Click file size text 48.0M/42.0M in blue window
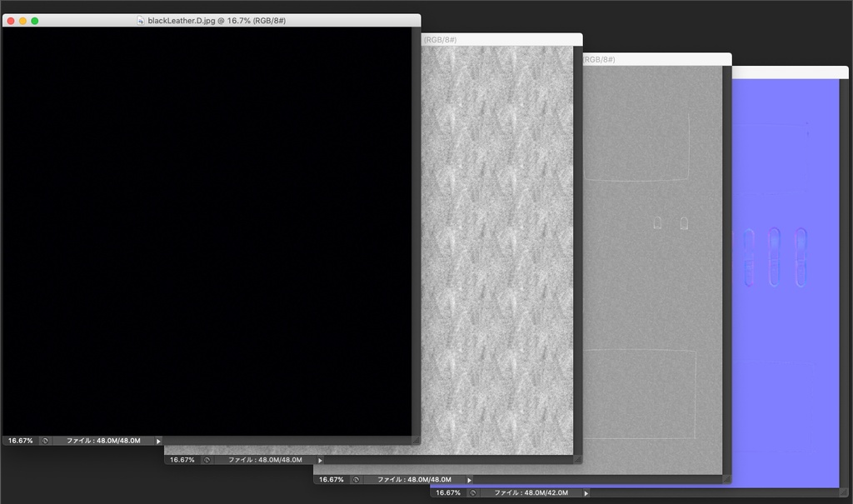 pyautogui.click(x=531, y=492)
